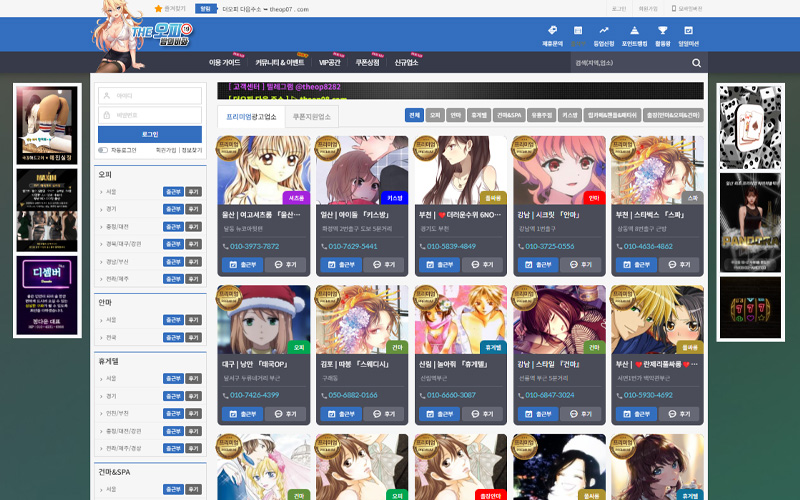Click phone icon beside 010-3725-0556
The width and height of the screenshot is (800, 500).
(x=520, y=246)
